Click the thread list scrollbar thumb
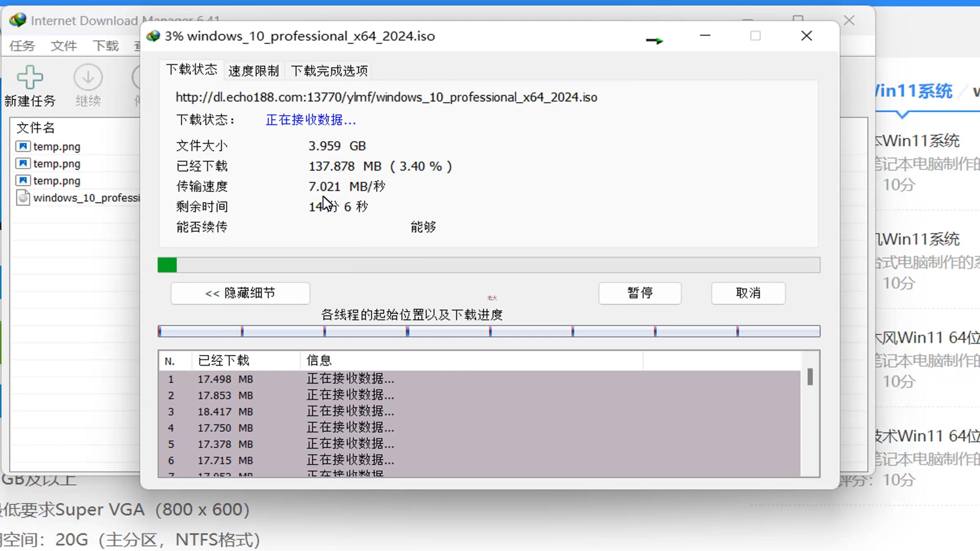The image size is (980, 551). click(x=810, y=377)
